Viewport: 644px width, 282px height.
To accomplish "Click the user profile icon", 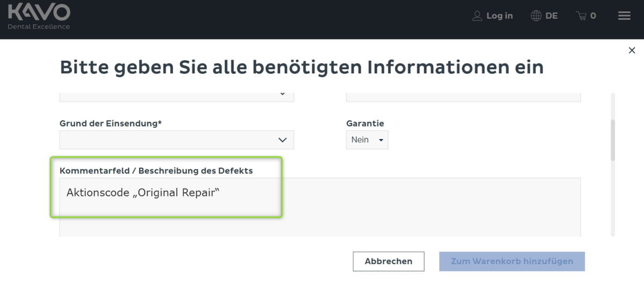I will [477, 16].
